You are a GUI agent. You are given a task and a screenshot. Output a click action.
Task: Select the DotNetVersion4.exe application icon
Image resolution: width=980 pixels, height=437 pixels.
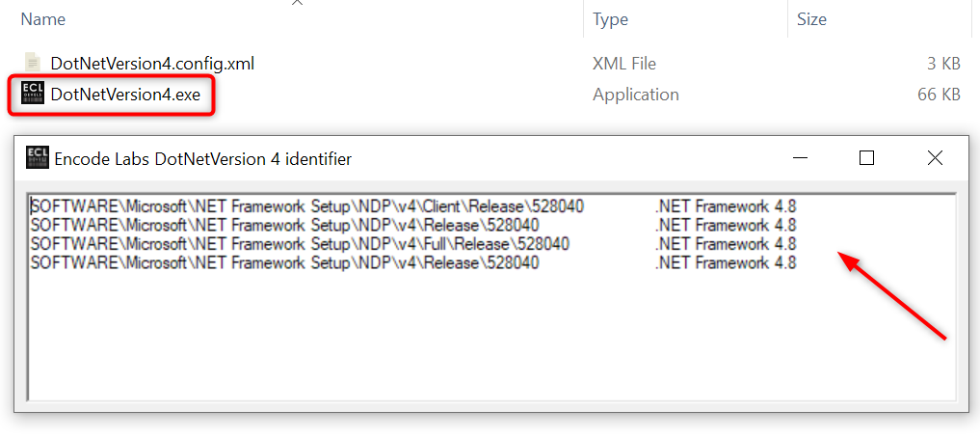(x=33, y=94)
